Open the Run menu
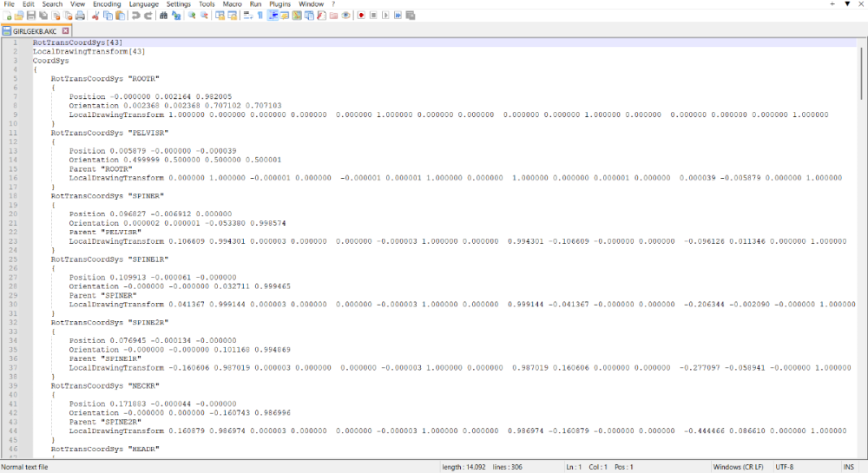The height and width of the screenshot is (473, 868). 255,3
